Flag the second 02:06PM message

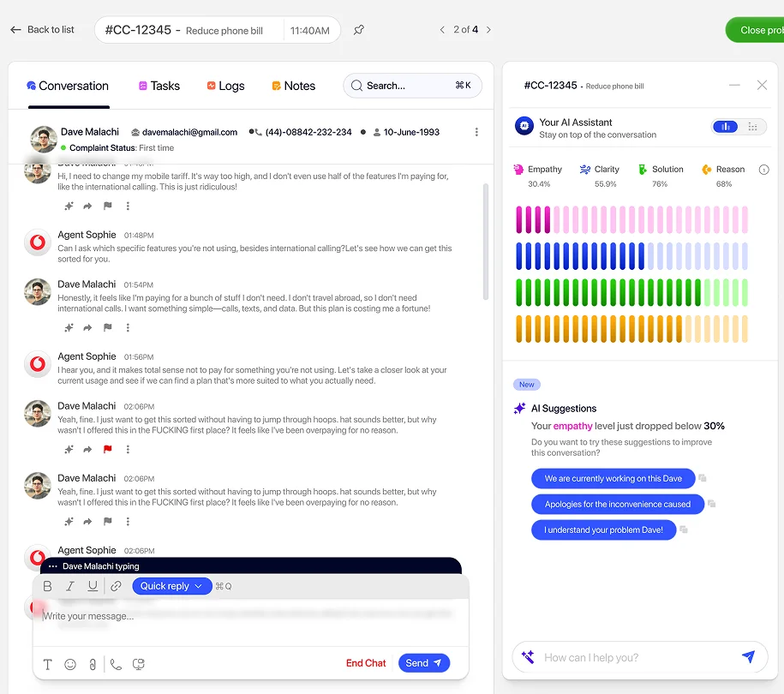coord(107,522)
